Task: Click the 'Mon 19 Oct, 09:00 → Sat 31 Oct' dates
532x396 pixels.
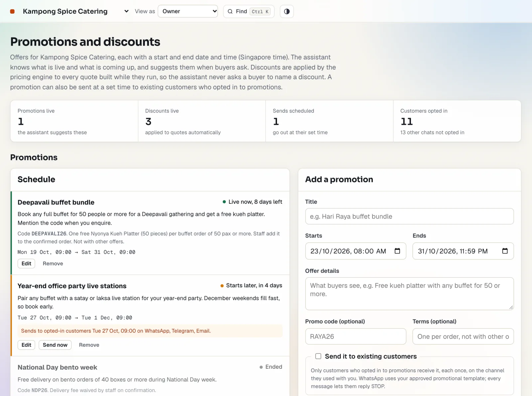Action: pos(76,252)
